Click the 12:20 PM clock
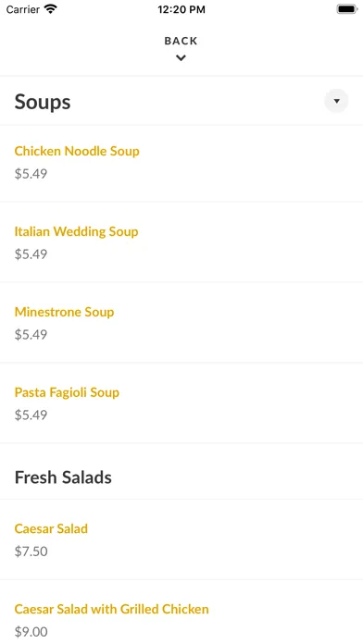The width and height of the screenshot is (363, 644). tap(181, 9)
